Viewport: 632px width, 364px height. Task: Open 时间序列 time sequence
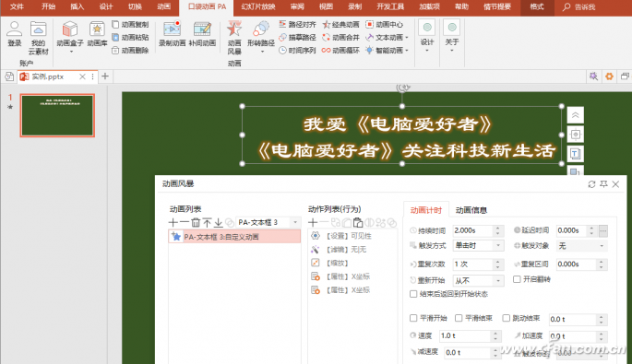[297, 51]
